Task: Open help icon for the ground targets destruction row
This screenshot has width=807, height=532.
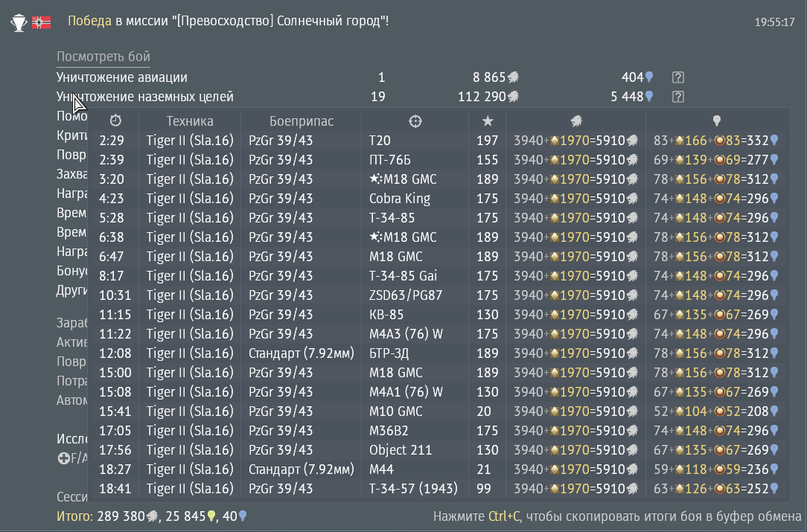Action: [677, 97]
